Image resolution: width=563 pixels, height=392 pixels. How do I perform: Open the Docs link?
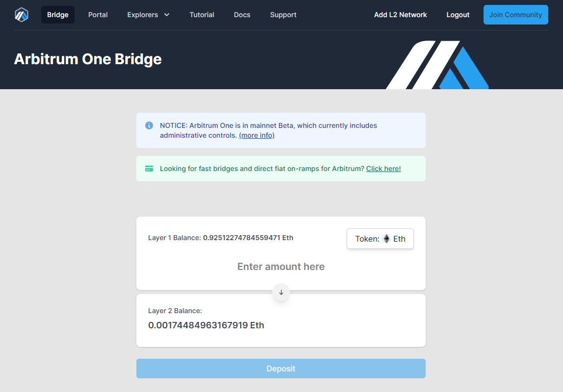pyautogui.click(x=242, y=15)
